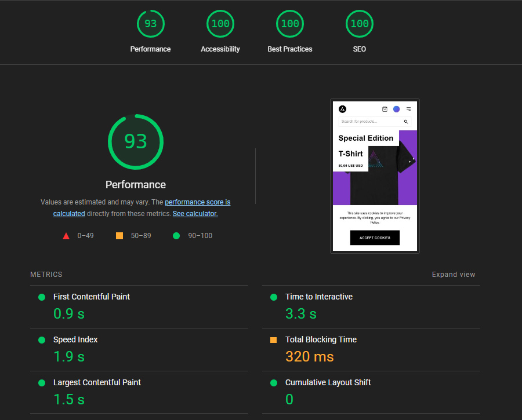Screen dimensions: 522x420
Task: Click the orange square beside Total Blocking Time
Action: coord(274,340)
